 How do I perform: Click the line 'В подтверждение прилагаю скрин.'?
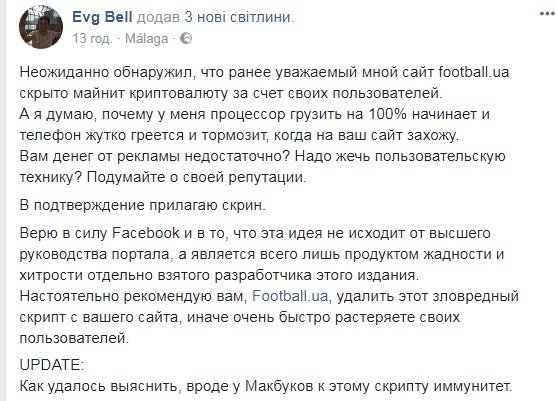[x=143, y=205]
